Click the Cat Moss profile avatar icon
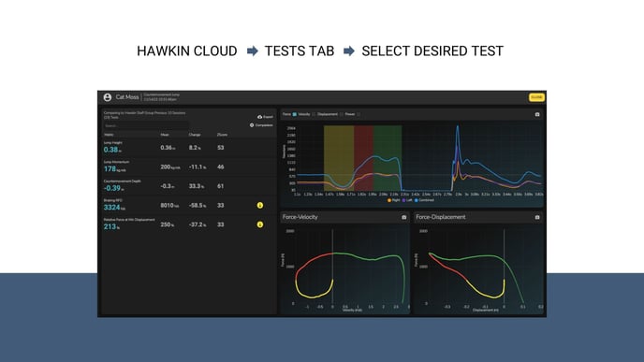 coord(108,97)
